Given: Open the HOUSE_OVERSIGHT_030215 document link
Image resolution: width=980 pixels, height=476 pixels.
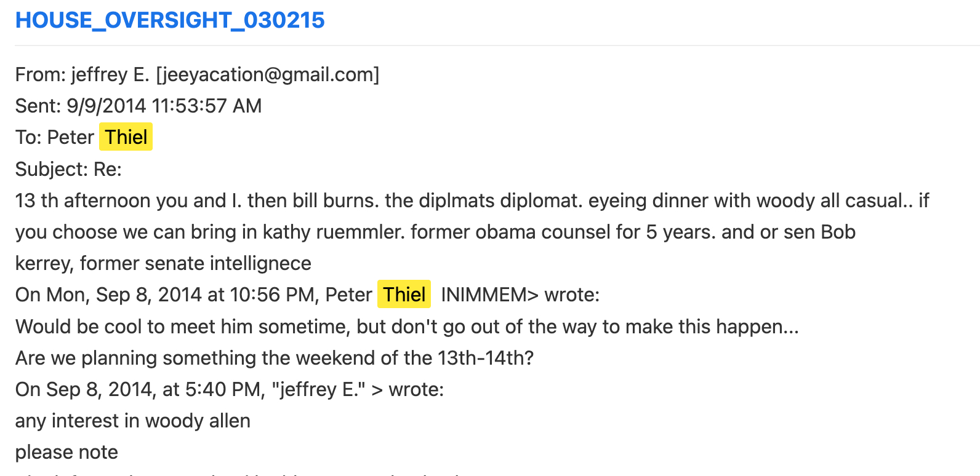Looking at the screenshot, I should (x=170, y=20).
